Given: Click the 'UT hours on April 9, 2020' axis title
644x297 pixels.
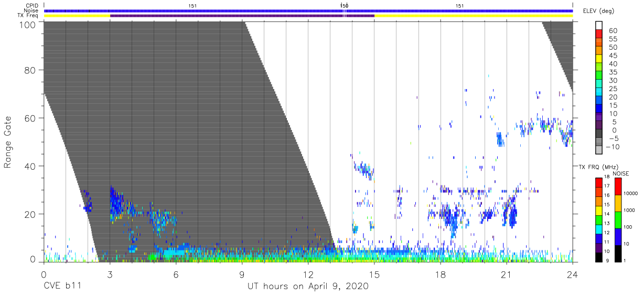Looking at the screenshot, I should pos(308,287).
